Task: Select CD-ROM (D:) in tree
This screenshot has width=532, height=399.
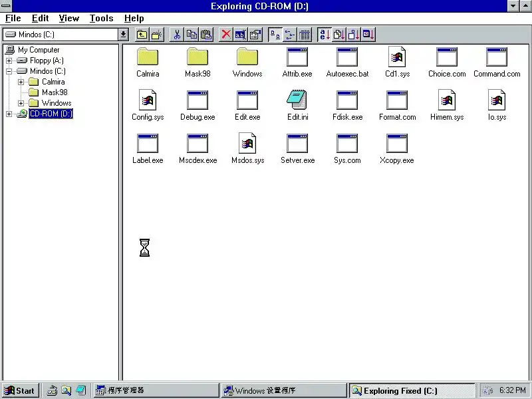Action: [51, 114]
